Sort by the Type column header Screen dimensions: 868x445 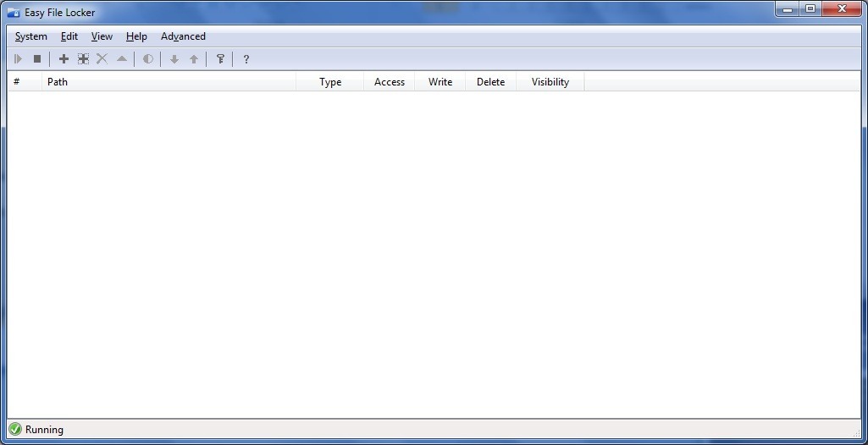tap(330, 82)
